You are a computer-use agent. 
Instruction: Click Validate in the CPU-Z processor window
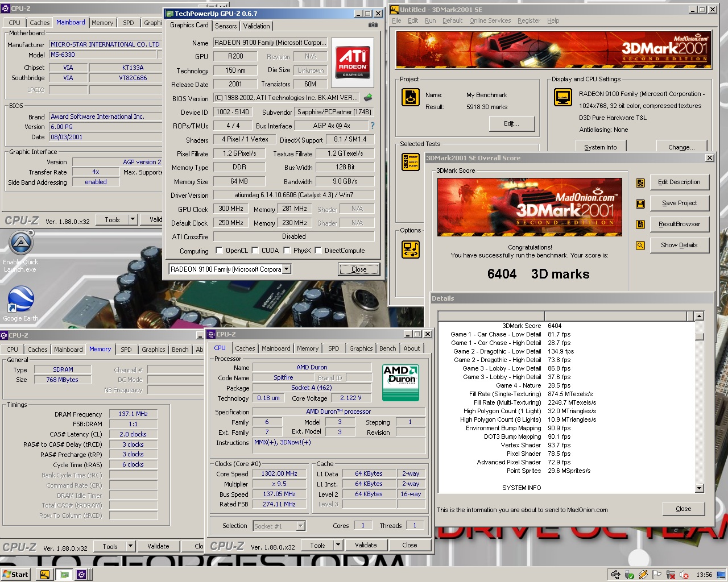point(366,545)
